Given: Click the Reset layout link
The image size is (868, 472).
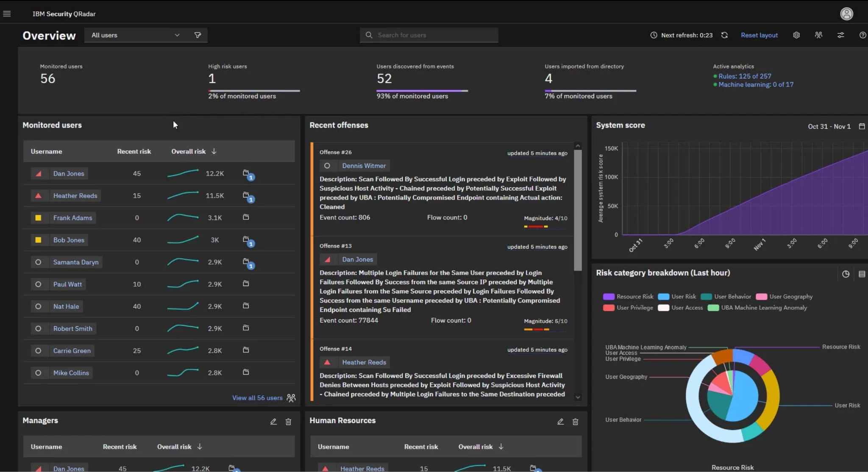Looking at the screenshot, I should [759, 35].
